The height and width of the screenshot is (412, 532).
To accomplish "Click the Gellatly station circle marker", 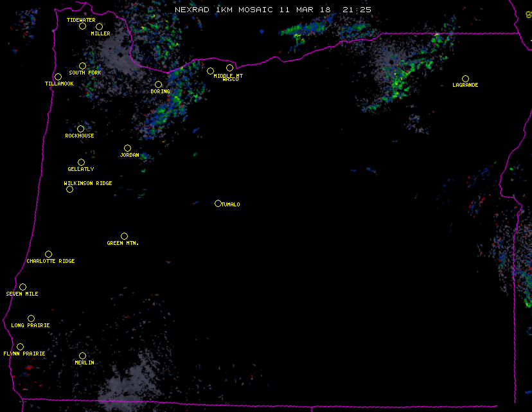I will 81,163.
